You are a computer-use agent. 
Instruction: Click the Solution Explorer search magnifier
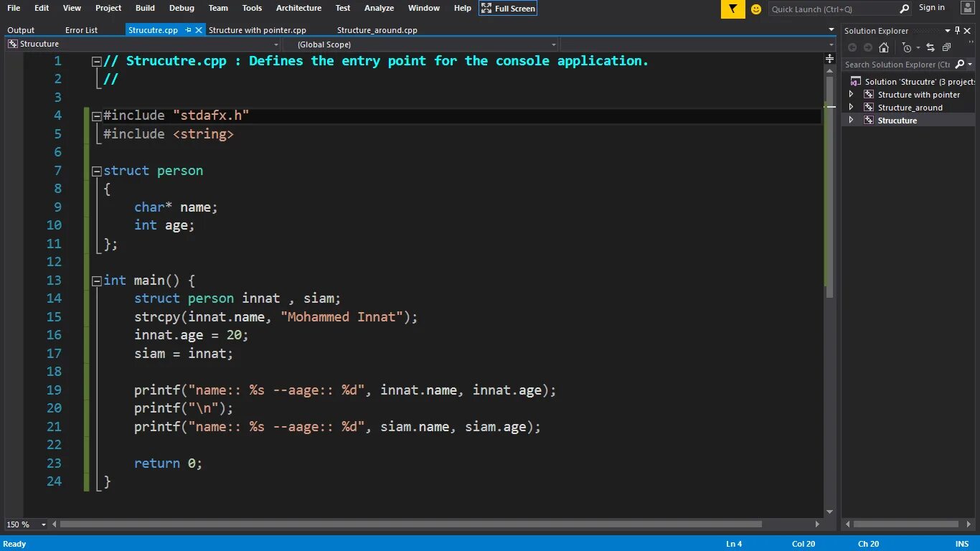(x=960, y=64)
